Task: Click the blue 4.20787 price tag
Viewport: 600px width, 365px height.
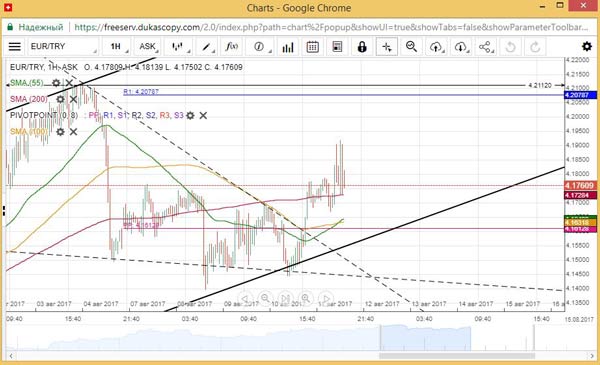Action: [x=580, y=95]
